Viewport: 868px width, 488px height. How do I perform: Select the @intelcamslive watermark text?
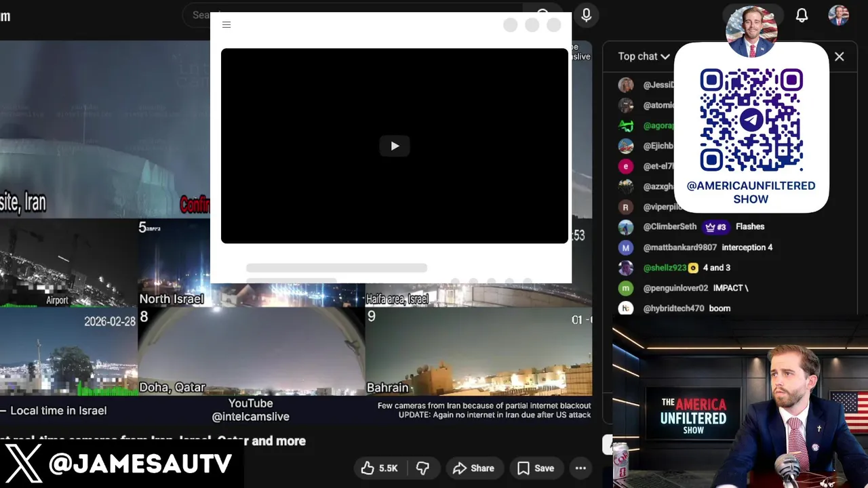(x=251, y=417)
